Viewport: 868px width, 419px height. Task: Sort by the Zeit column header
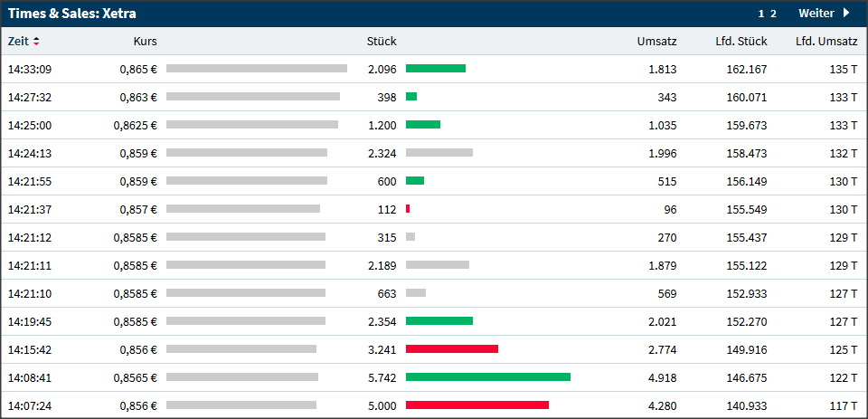(x=18, y=42)
